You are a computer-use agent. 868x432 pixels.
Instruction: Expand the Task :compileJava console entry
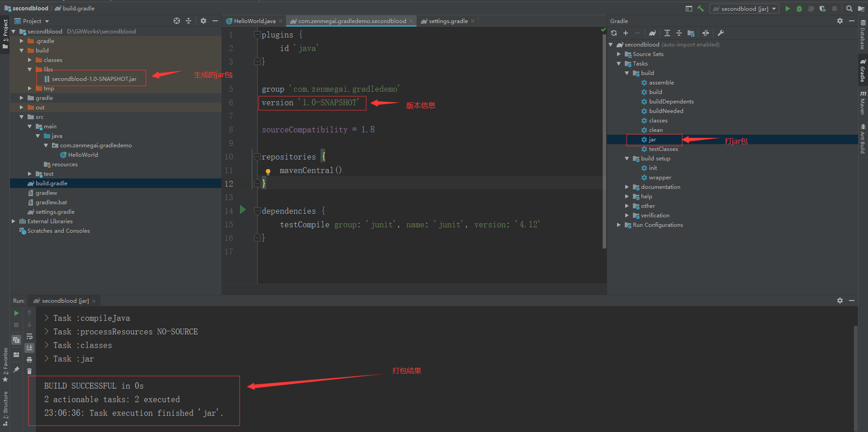click(47, 318)
